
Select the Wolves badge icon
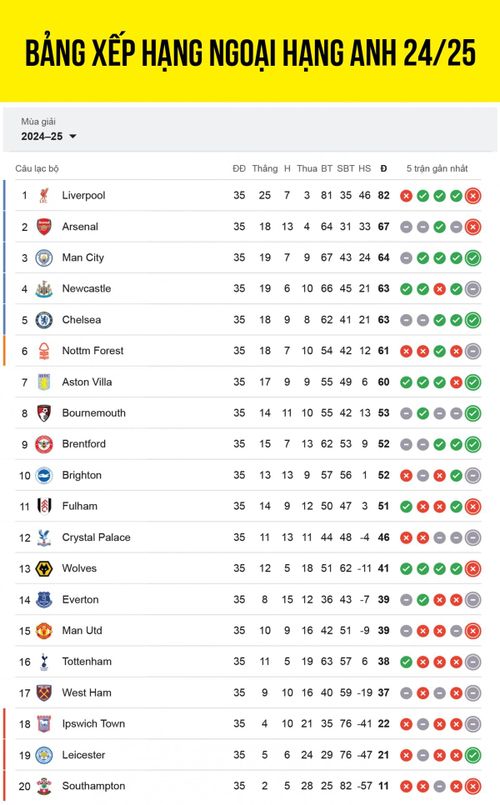coord(44,568)
